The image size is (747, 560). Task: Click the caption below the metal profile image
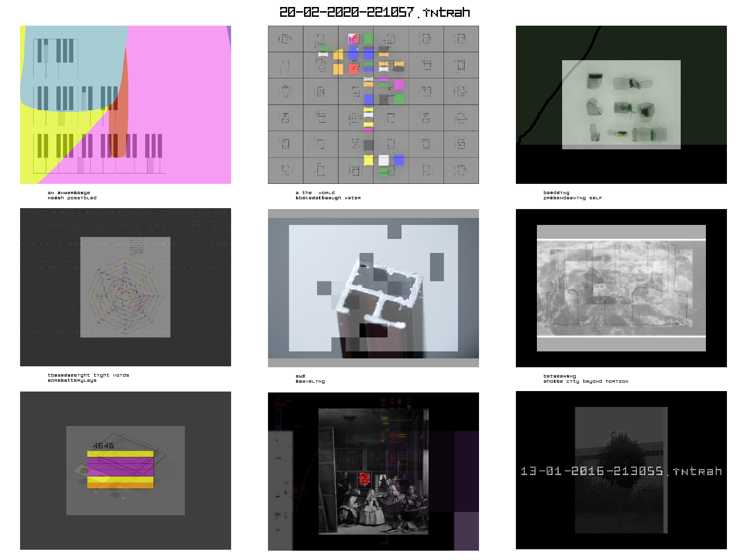point(310,379)
